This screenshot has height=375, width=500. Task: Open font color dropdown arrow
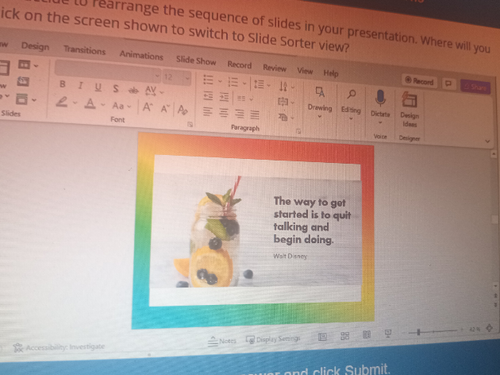click(103, 105)
